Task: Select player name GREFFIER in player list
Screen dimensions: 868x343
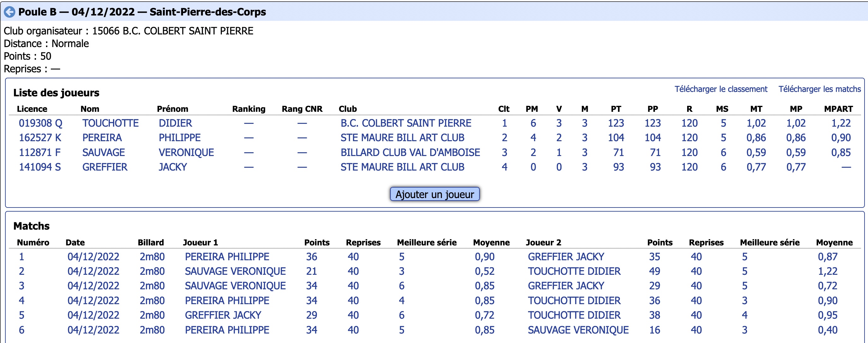Action: [x=105, y=167]
